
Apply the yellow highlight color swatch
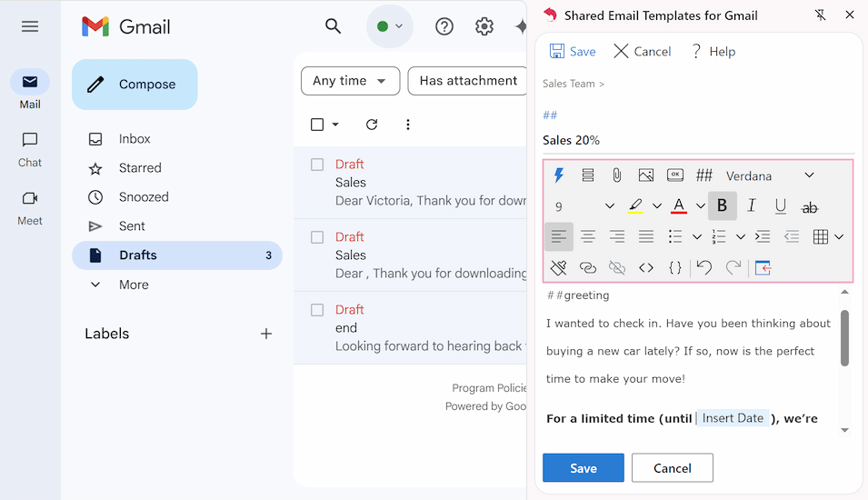635,206
